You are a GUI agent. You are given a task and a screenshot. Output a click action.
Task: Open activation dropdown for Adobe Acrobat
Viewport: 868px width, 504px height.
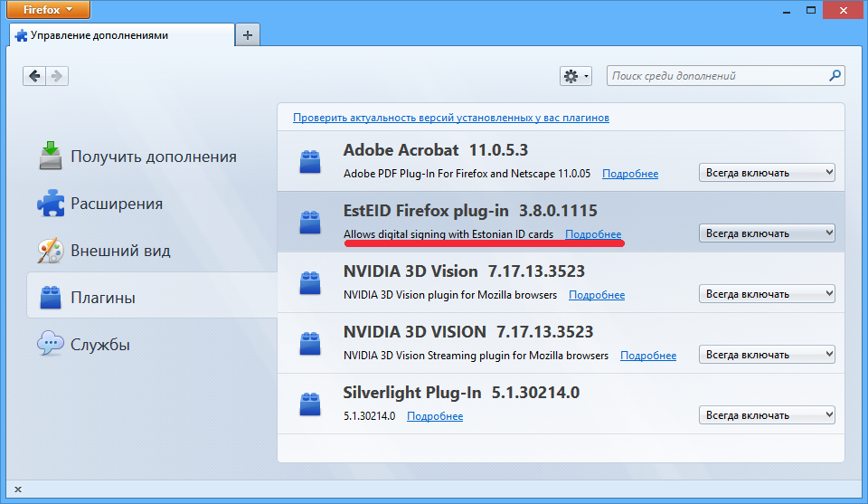coord(767,172)
